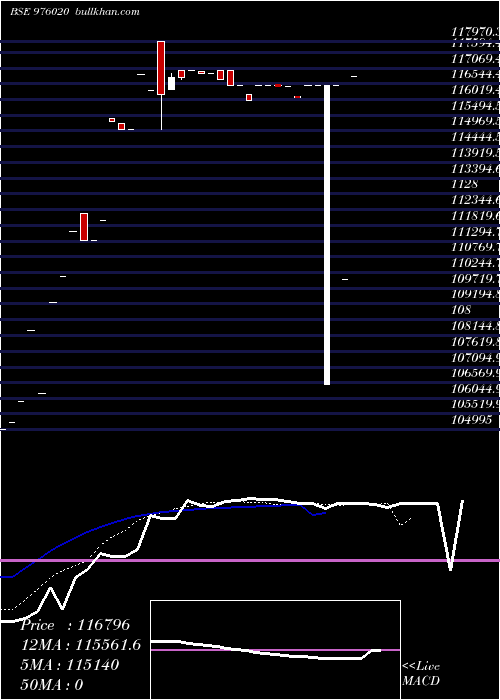Select the 116544.4 price axis label

click(475, 74)
